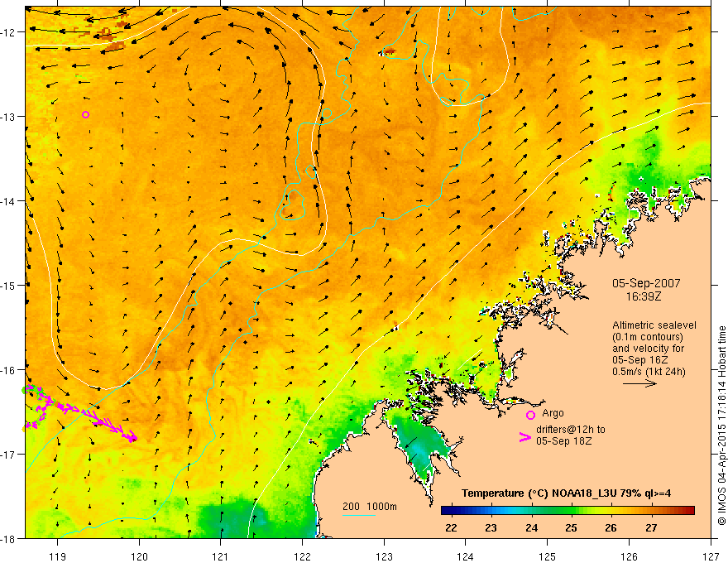Click longitude axis label '120'
This screenshot has width=728, height=563.
139,557
